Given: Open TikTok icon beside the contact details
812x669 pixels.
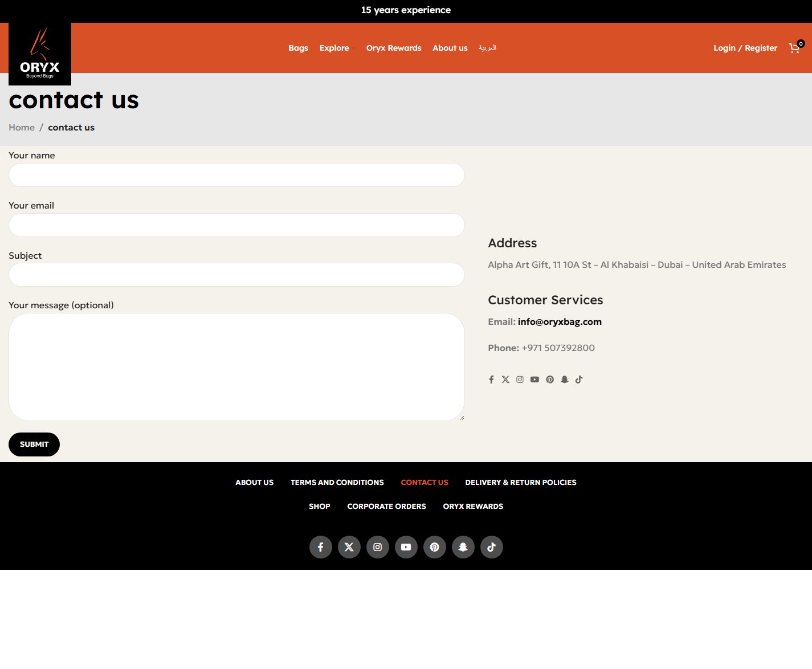Looking at the screenshot, I should [579, 380].
